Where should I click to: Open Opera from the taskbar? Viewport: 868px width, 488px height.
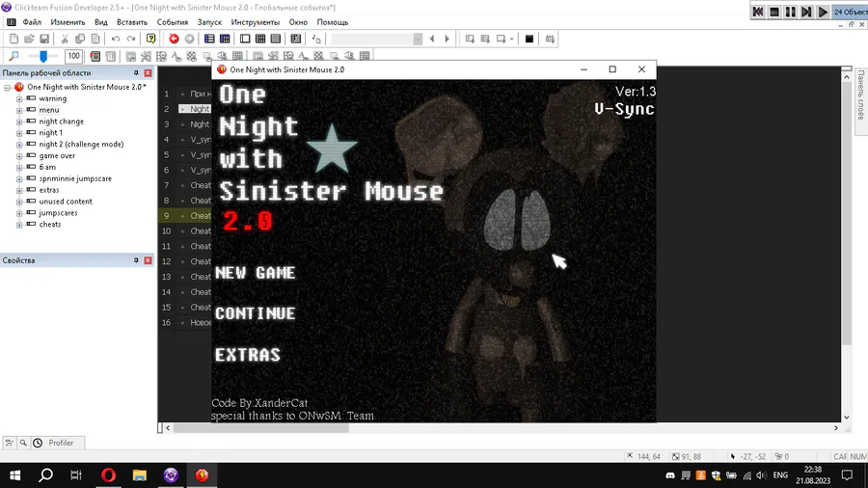[108, 475]
